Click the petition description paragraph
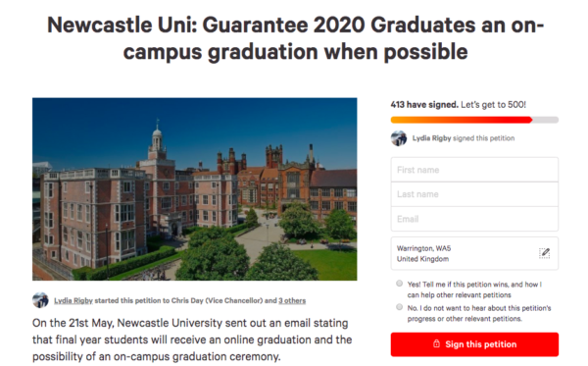 coord(192,340)
